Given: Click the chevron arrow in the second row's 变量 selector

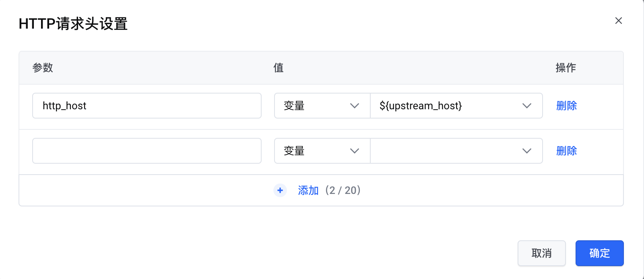Looking at the screenshot, I should pos(355,151).
